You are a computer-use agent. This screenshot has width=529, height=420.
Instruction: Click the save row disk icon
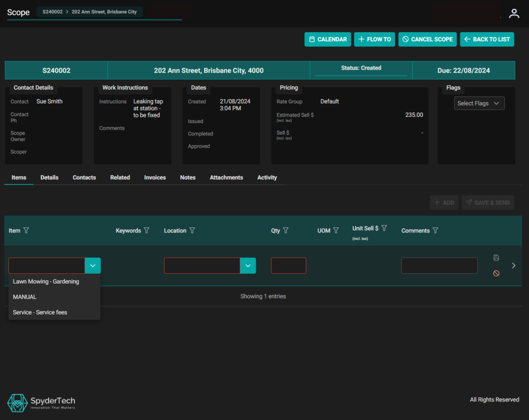[x=496, y=258]
